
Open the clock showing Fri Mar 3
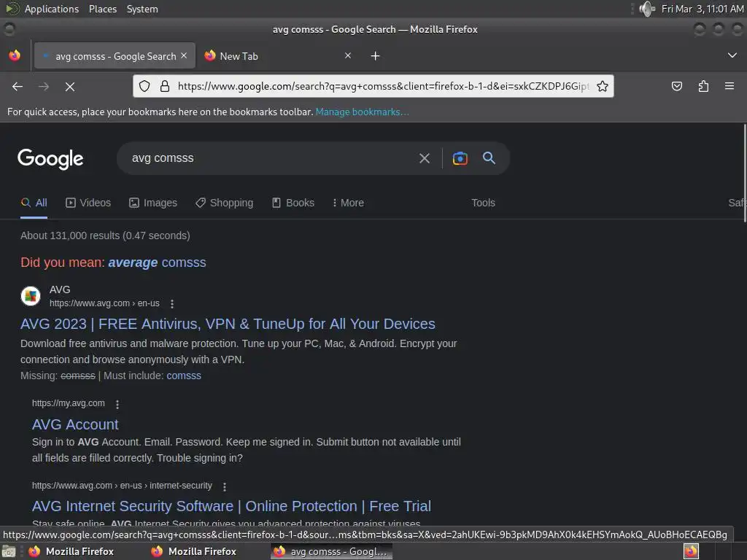[x=703, y=9]
